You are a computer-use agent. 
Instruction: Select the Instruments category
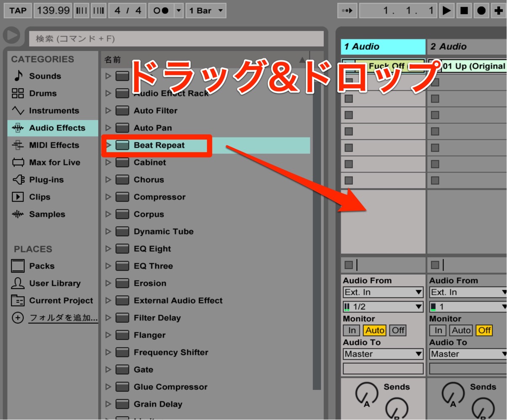pyautogui.click(x=53, y=110)
